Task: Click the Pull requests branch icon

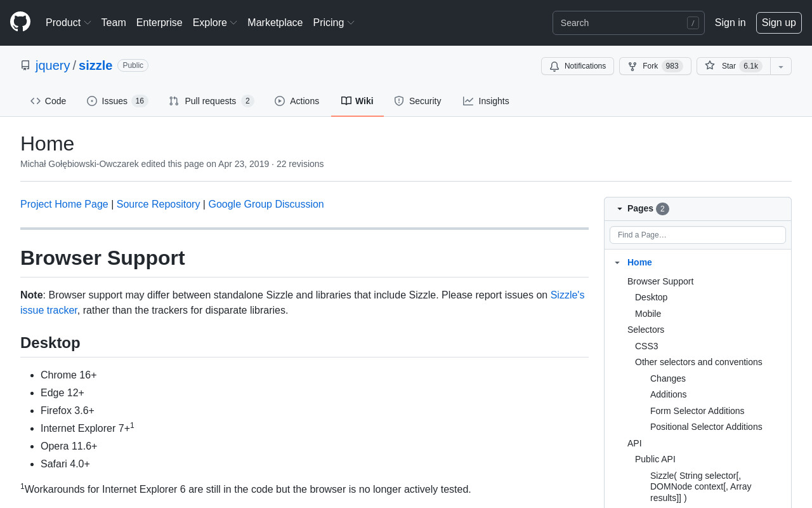Action: (x=174, y=101)
